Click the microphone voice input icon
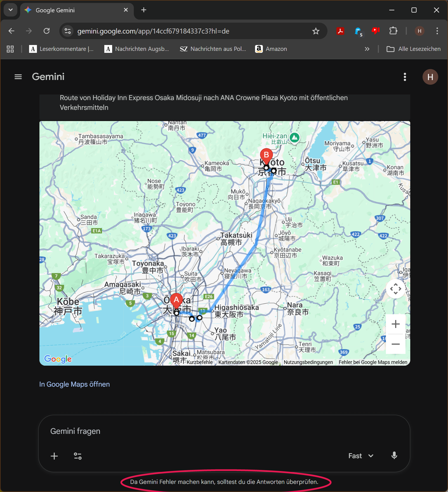 click(x=394, y=456)
